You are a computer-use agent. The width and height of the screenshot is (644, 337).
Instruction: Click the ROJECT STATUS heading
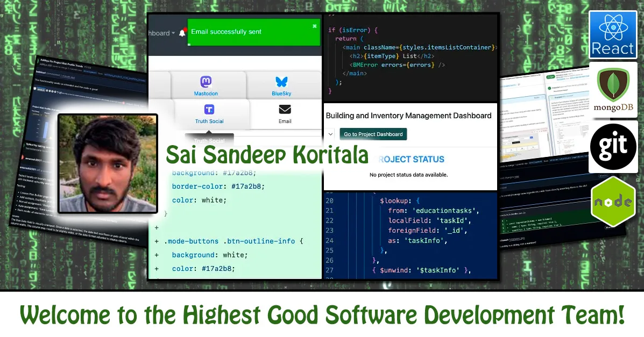coord(411,159)
